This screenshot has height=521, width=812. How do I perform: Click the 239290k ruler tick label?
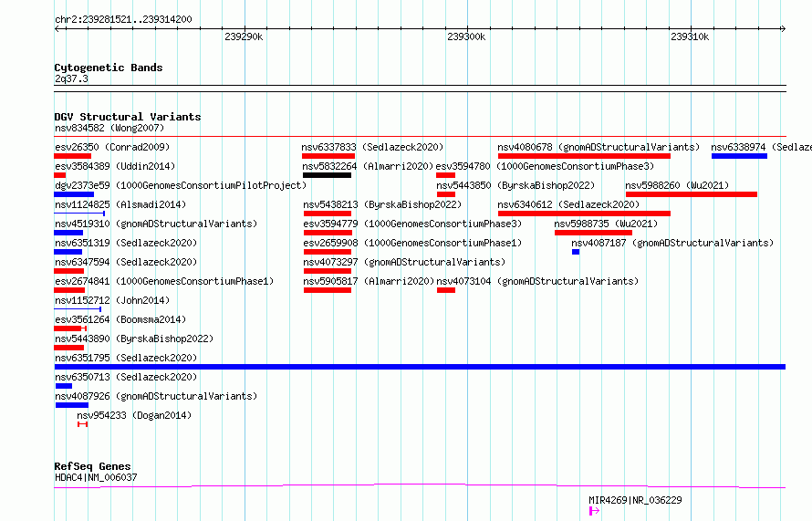pyautogui.click(x=244, y=36)
